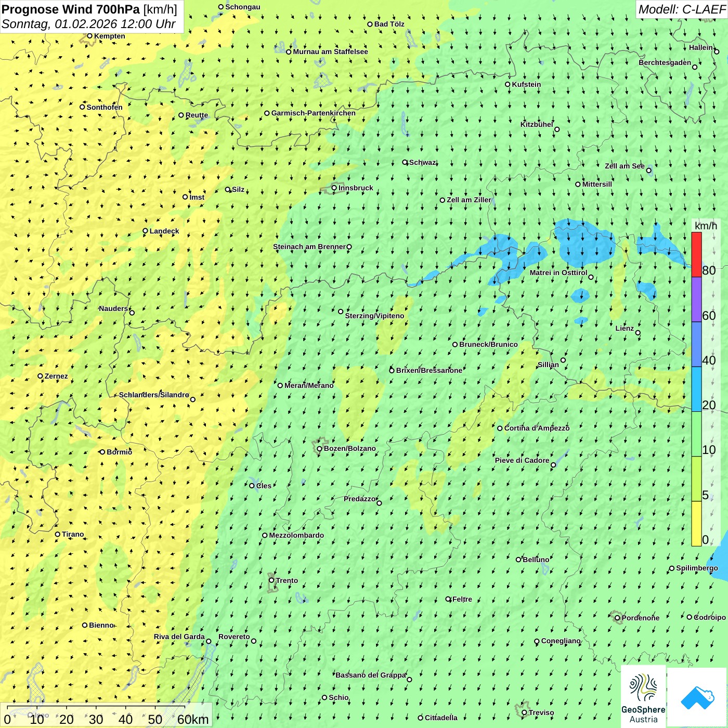Click the Belluno city label
728x728 pixels.
point(536,560)
